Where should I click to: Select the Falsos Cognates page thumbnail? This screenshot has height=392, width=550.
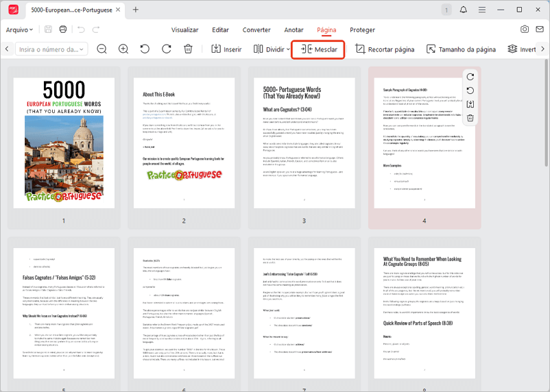pyautogui.click(x=64, y=313)
